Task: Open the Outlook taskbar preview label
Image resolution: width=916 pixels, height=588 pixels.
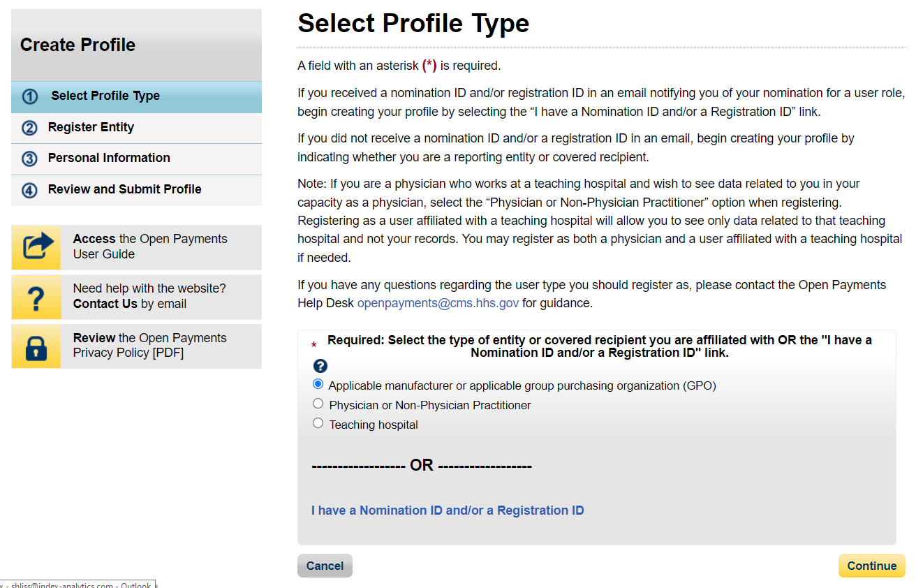Action: click(x=77, y=584)
